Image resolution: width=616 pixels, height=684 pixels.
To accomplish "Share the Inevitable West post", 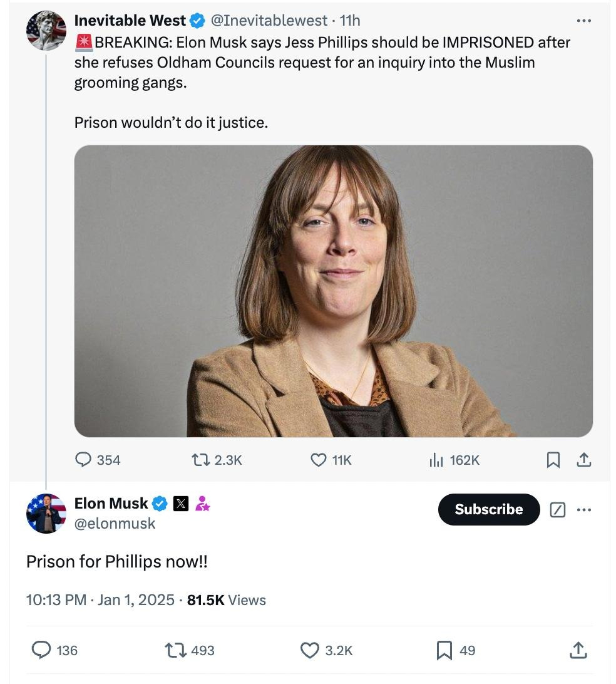I will pyautogui.click(x=583, y=460).
